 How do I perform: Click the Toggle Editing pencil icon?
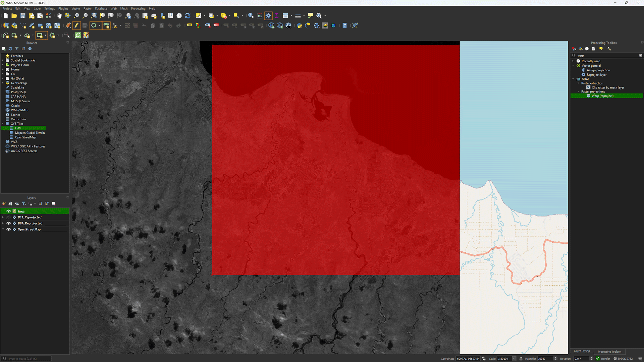(76, 25)
